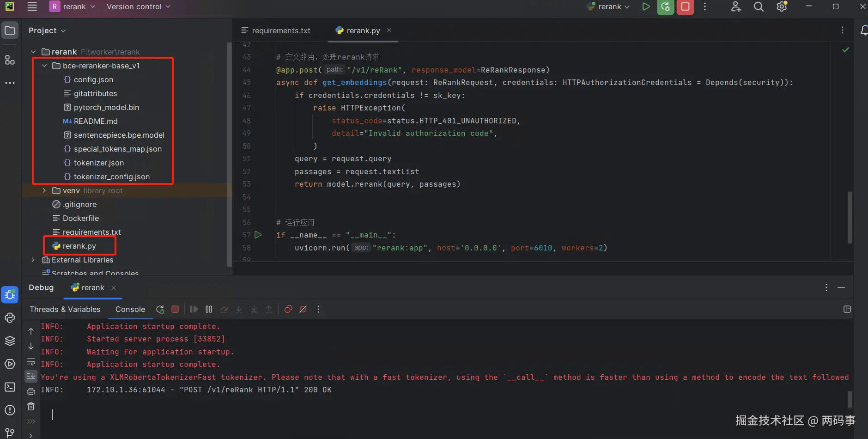Click the editor vertical scrollbar
Viewport: 868px width, 439px height.
(x=850, y=218)
